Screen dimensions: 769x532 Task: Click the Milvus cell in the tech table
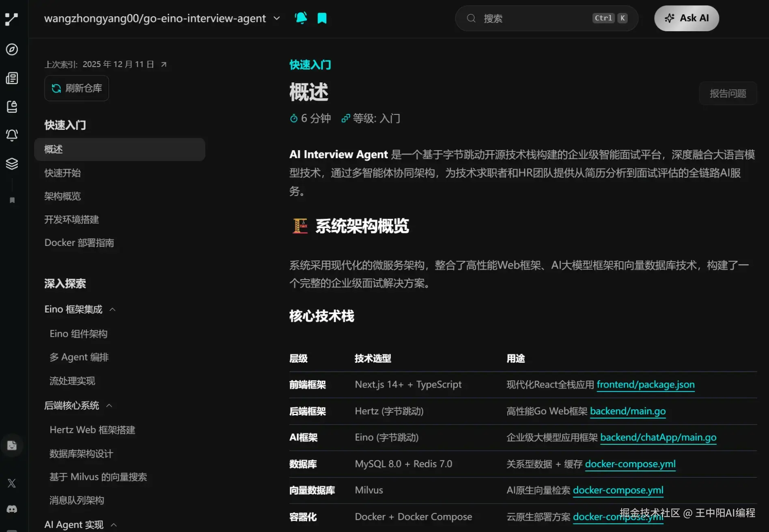[368, 490]
